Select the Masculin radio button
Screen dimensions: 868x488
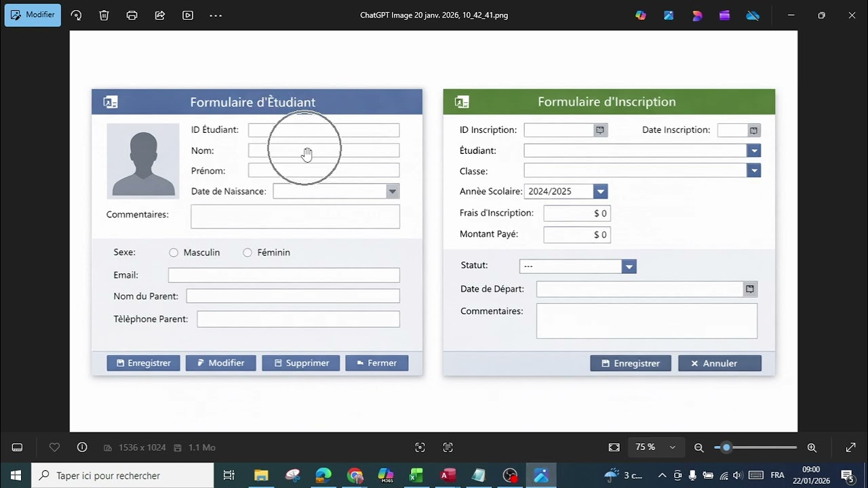click(174, 253)
